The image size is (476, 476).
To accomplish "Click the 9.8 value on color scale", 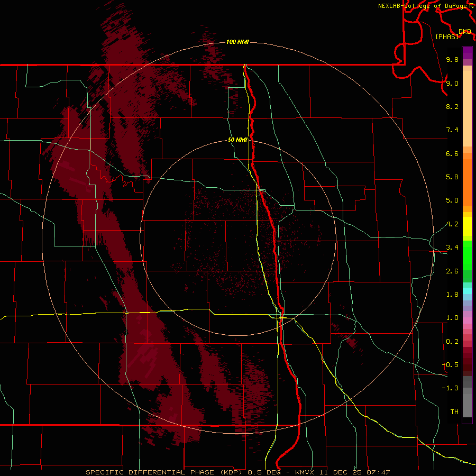I will coord(452,60).
